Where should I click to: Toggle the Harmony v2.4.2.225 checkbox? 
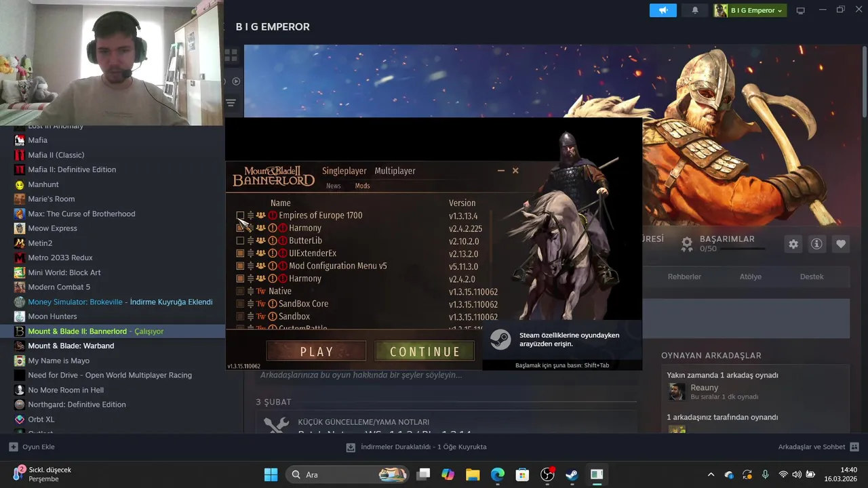(240, 228)
